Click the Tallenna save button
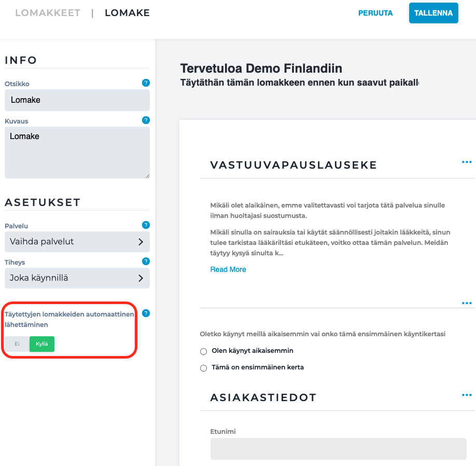The width and height of the screenshot is (476, 466). click(x=433, y=13)
